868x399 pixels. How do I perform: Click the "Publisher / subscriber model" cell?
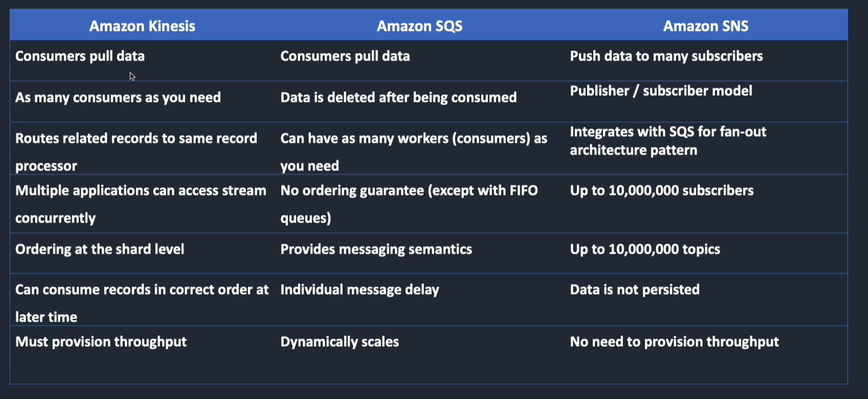(x=661, y=91)
